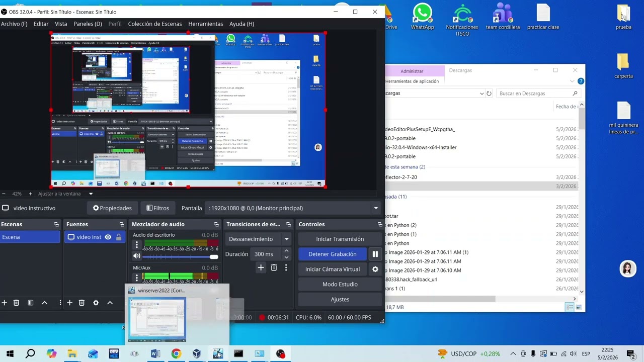This screenshot has width=644, height=362.
Task: Zoom in the OBS preview
Action: (x=30, y=194)
